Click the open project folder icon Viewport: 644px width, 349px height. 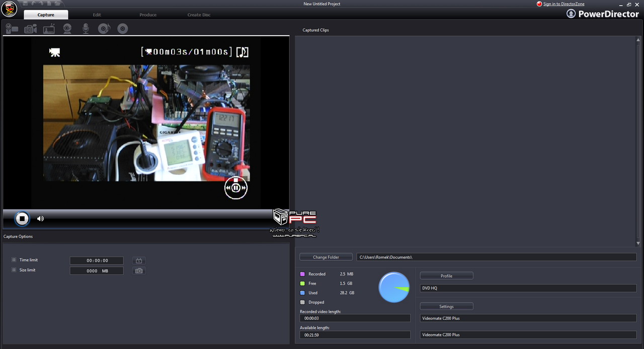click(58, 4)
